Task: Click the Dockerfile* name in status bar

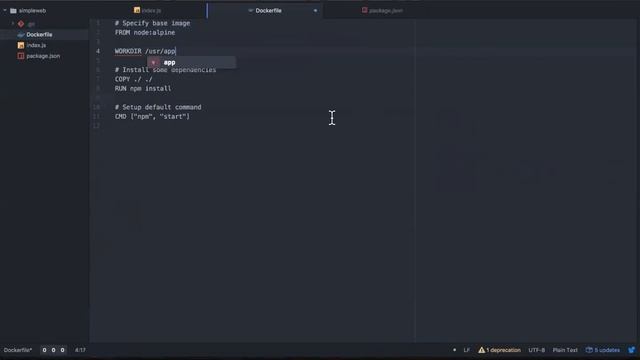Action: (x=18, y=350)
